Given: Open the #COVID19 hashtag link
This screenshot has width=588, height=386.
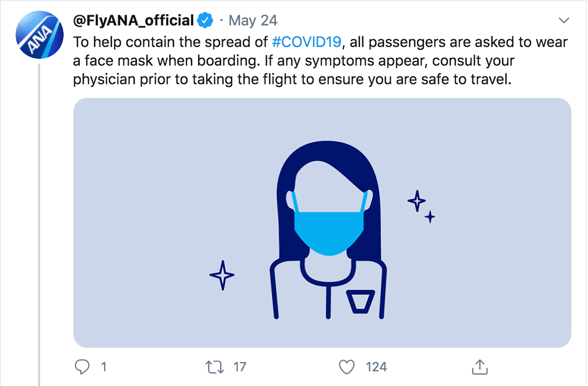Looking at the screenshot, I should tap(306, 42).
